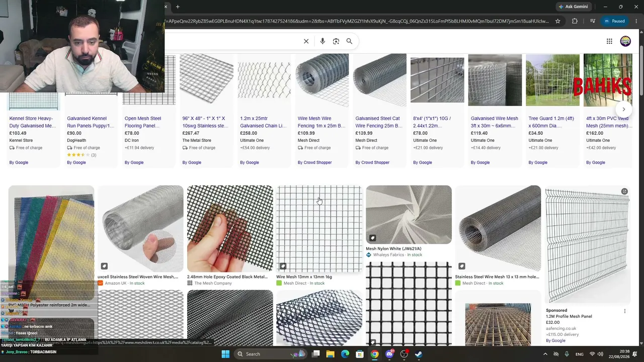Open the Google apps grid

pos(609,41)
